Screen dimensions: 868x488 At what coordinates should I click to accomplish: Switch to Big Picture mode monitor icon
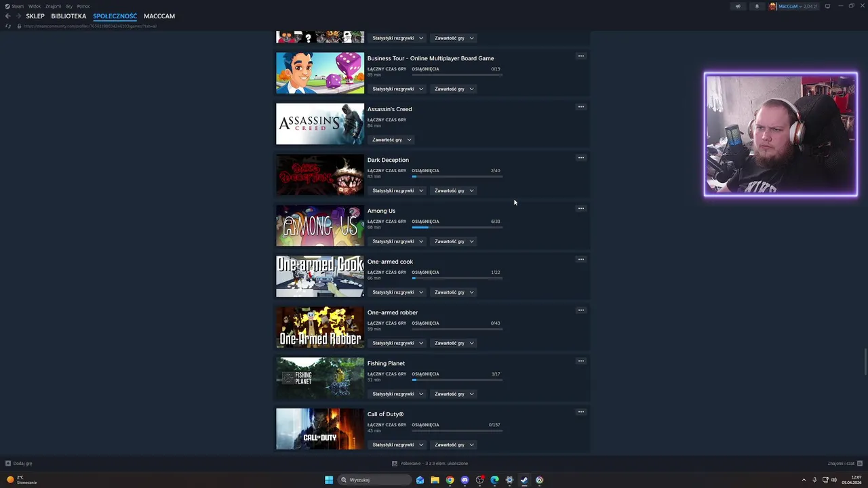[x=827, y=6]
